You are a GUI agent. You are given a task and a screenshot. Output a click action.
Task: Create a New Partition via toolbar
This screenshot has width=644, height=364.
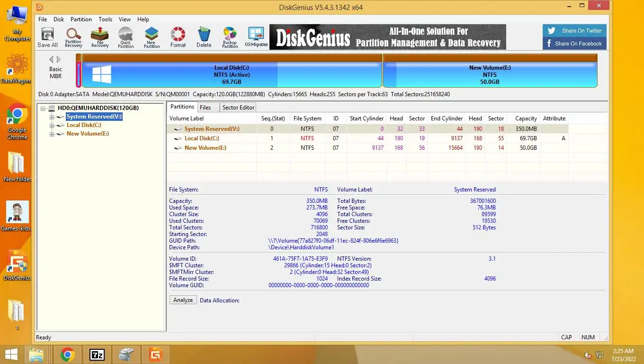152,37
